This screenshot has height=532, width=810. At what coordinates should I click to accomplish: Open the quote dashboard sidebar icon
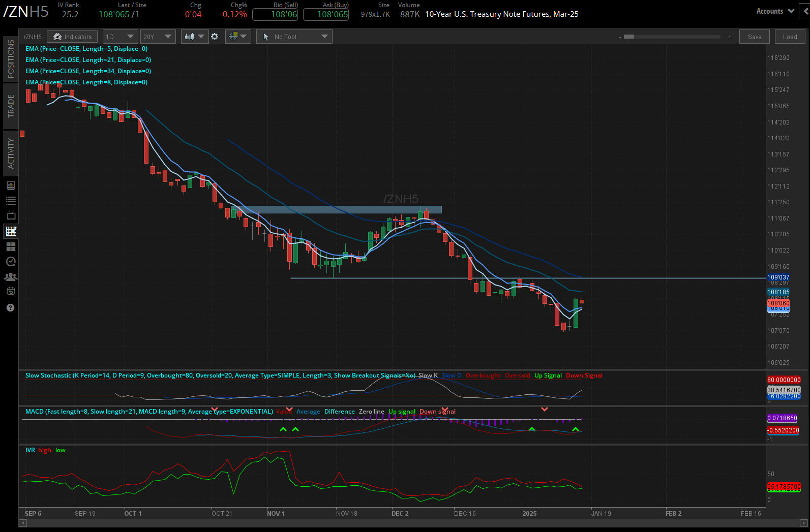pyautogui.click(x=11, y=185)
